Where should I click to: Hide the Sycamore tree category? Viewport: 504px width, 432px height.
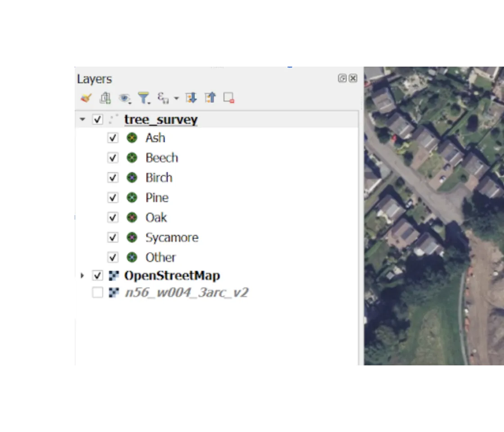tap(113, 237)
